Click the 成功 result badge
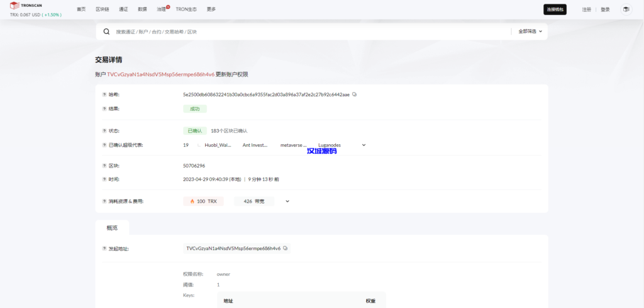644x308 pixels. [x=195, y=108]
